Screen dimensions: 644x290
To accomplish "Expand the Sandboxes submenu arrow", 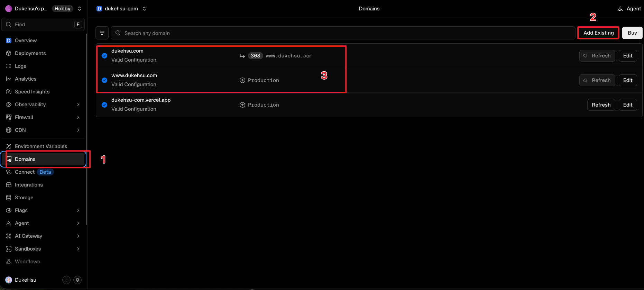I will (78, 249).
